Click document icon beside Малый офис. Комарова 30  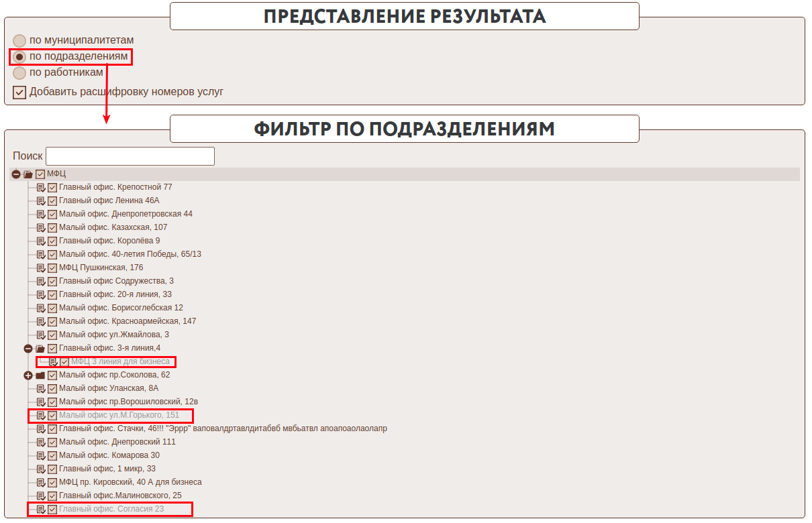pyautogui.click(x=40, y=456)
